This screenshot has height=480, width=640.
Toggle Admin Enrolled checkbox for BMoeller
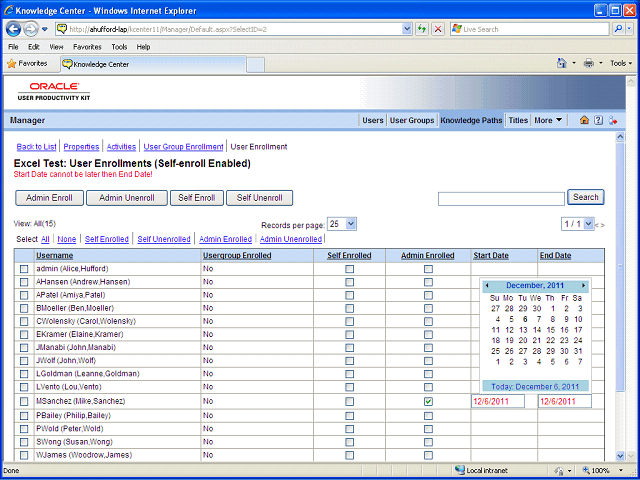coord(428,308)
